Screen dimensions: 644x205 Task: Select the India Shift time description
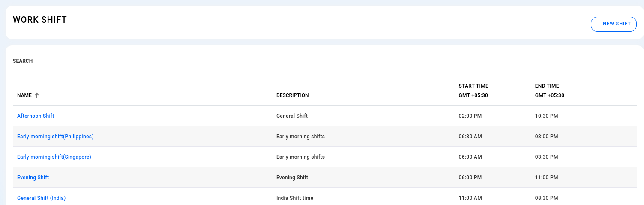pyautogui.click(x=295, y=198)
